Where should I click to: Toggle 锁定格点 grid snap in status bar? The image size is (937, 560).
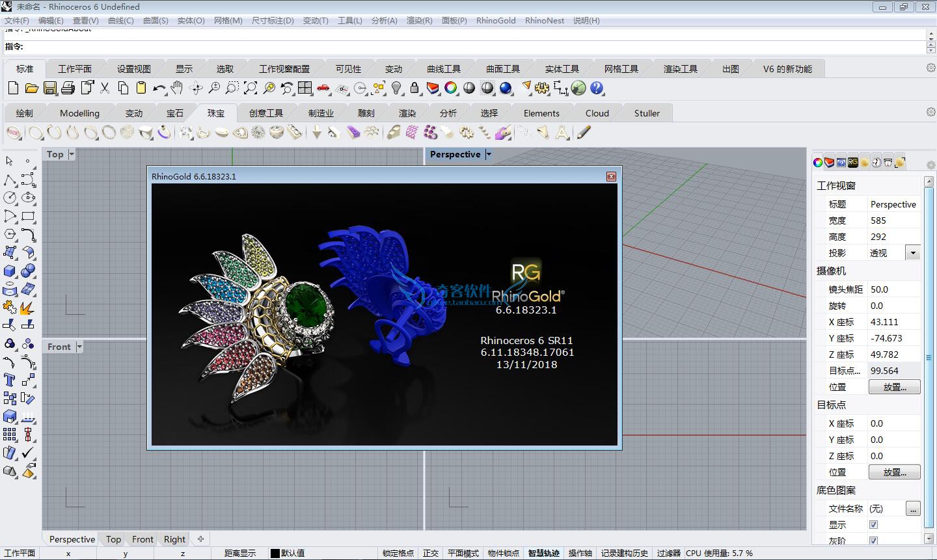tap(398, 553)
